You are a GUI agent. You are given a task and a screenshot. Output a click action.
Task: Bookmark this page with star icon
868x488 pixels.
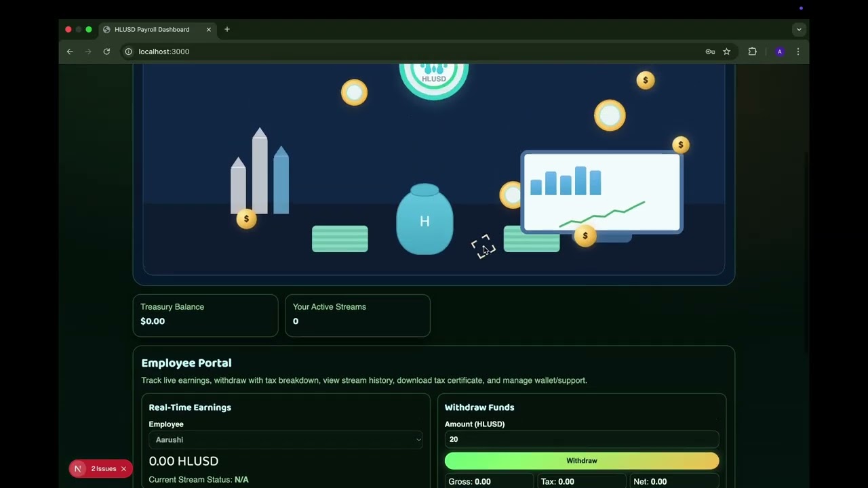tap(726, 52)
